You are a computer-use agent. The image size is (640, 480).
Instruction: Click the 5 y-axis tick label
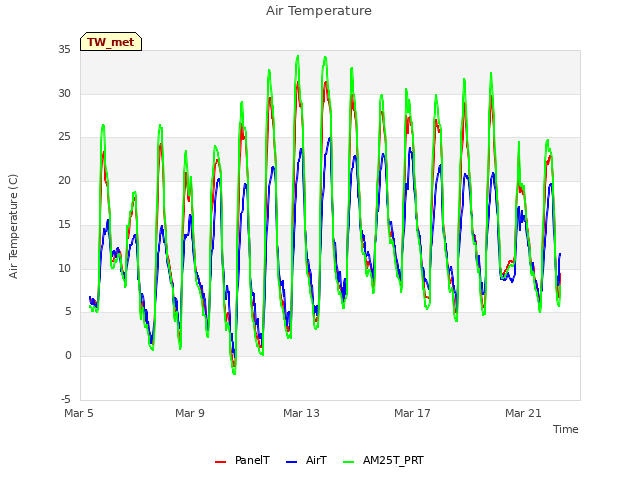(68, 312)
